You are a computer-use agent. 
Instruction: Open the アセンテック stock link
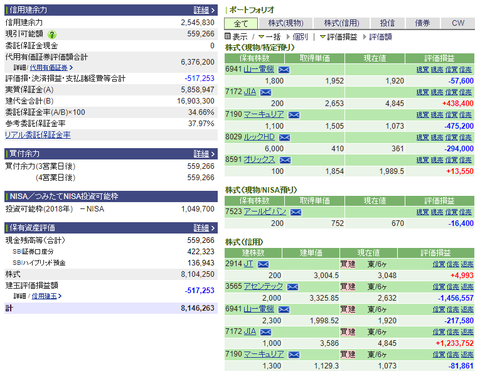[263, 287]
